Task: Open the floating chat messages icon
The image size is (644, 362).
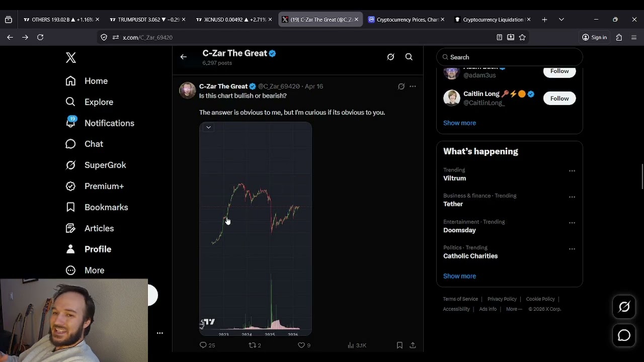Action: click(x=624, y=335)
